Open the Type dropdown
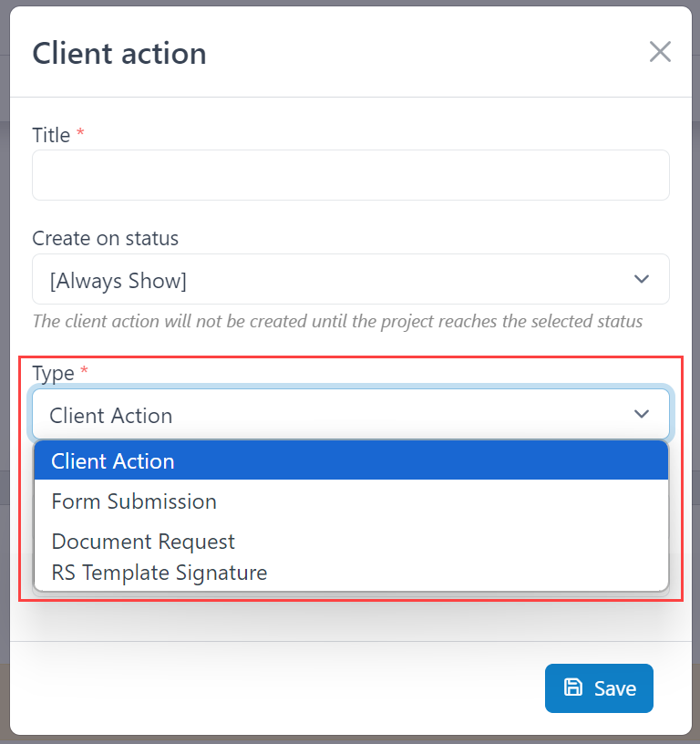 click(x=351, y=415)
